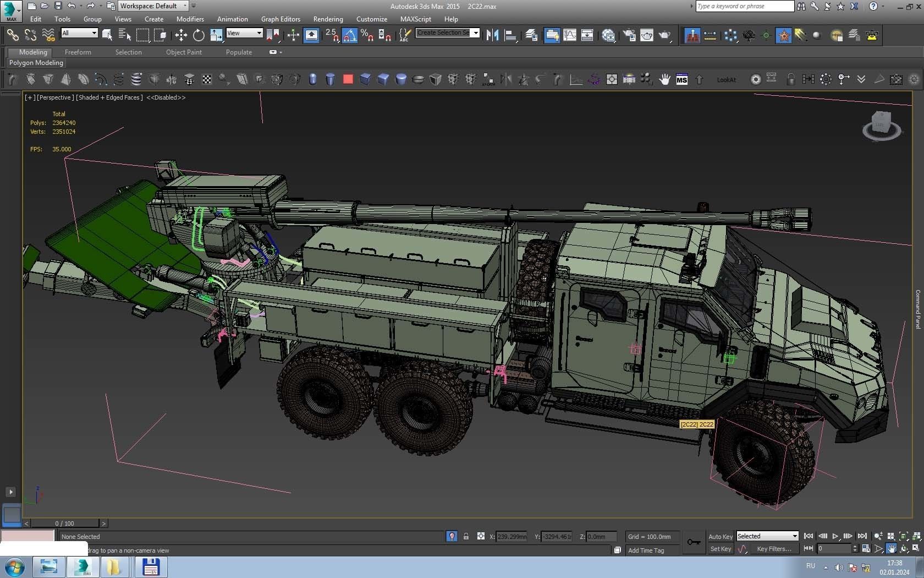
Task: Click the keyword search input field
Action: pyautogui.click(x=744, y=6)
